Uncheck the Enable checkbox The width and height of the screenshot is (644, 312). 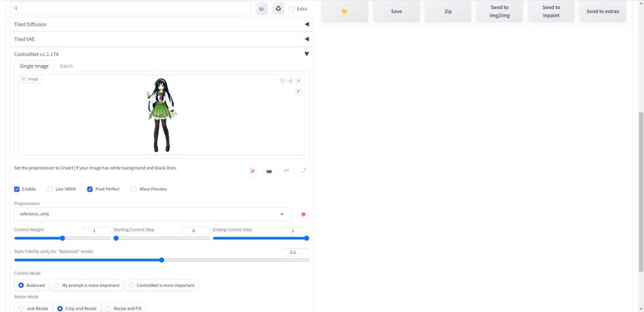(17, 190)
